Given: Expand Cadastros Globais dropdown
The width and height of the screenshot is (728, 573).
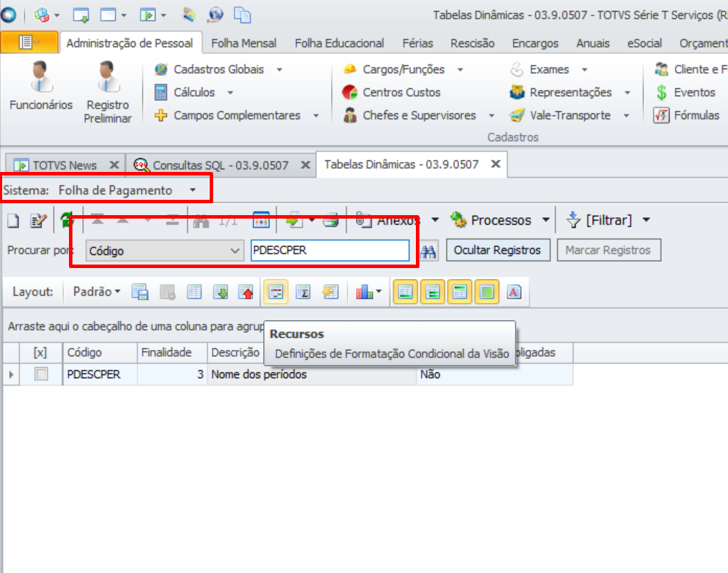Looking at the screenshot, I should pyautogui.click(x=279, y=70).
